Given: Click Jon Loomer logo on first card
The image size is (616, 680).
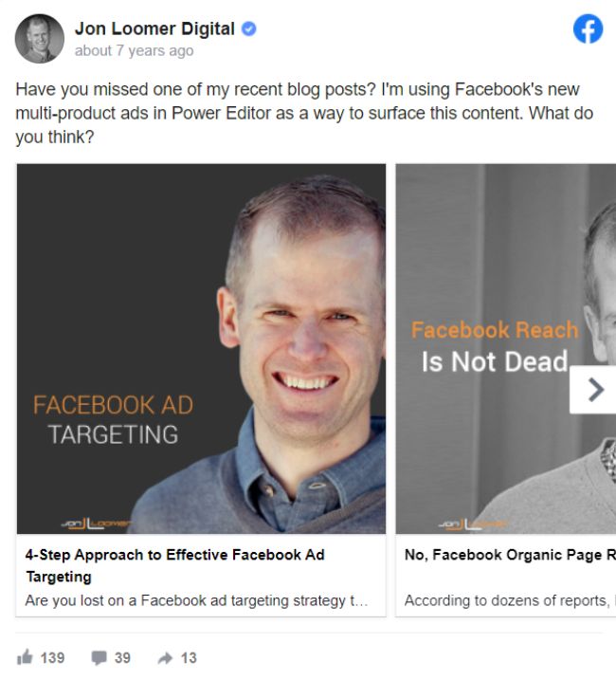Looking at the screenshot, I should (95, 524).
